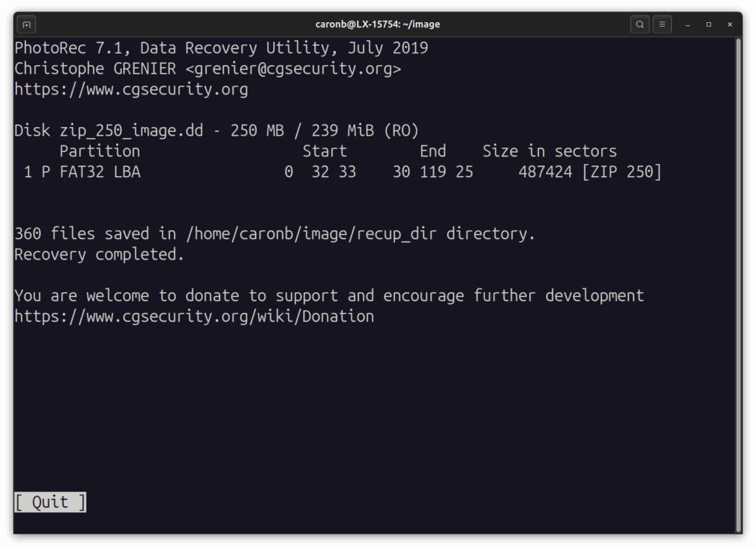Open the hamburger main menu
The height and width of the screenshot is (549, 756).
662,24
